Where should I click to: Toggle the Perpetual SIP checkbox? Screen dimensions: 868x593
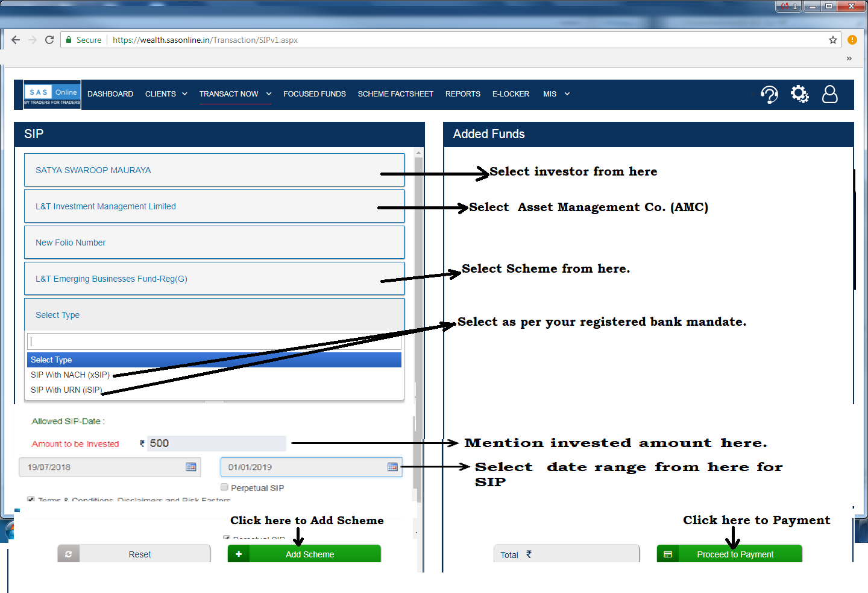pyautogui.click(x=224, y=487)
